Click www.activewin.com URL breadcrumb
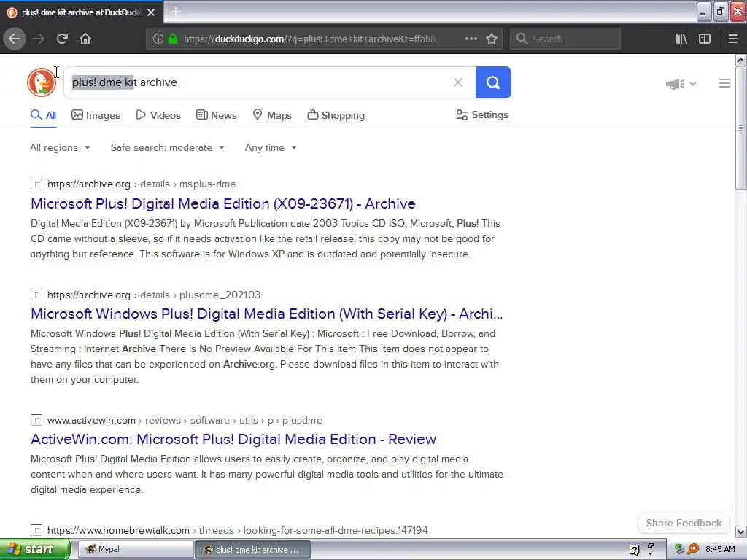The image size is (747, 560). (x=185, y=421)
